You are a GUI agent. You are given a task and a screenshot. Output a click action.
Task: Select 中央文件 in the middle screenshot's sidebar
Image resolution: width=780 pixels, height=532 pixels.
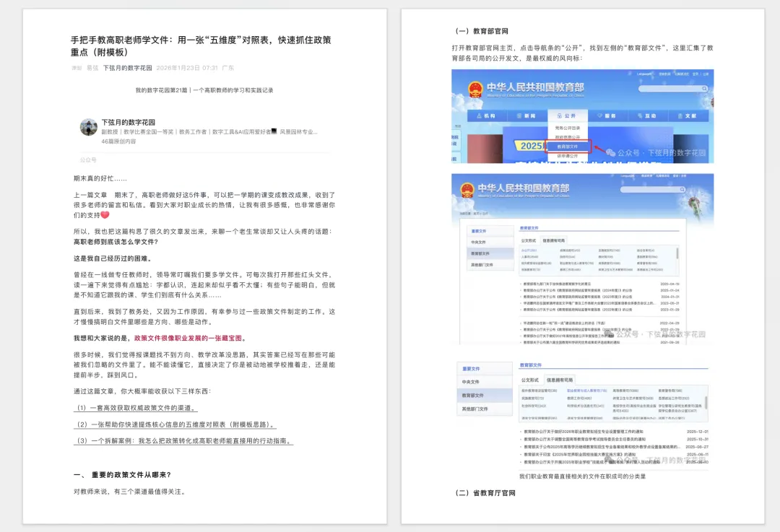pyautogui.click(x=490, y=242)
